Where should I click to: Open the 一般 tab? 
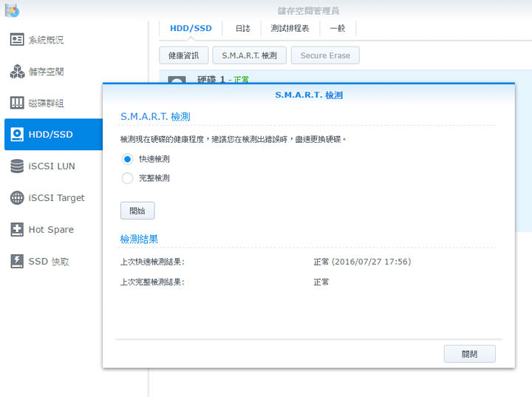(x=338, y=29)
